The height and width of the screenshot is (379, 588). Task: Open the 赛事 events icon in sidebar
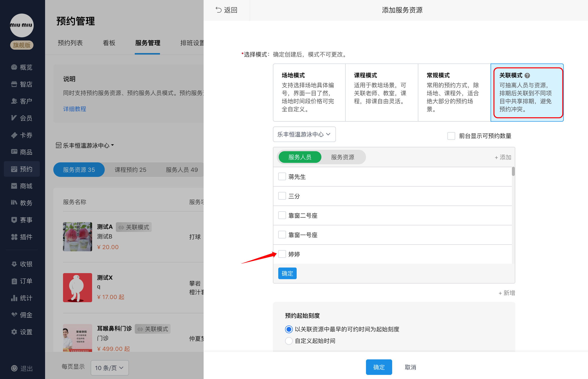tap(14, 220)
